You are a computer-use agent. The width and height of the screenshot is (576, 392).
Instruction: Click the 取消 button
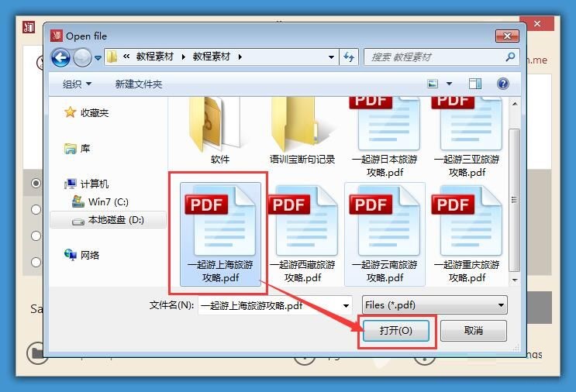[474, 331]
